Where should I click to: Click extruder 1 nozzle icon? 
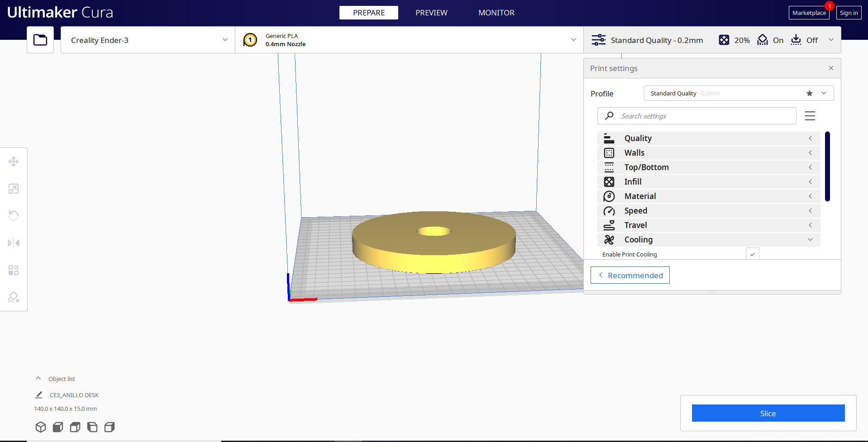click(250, 40)
